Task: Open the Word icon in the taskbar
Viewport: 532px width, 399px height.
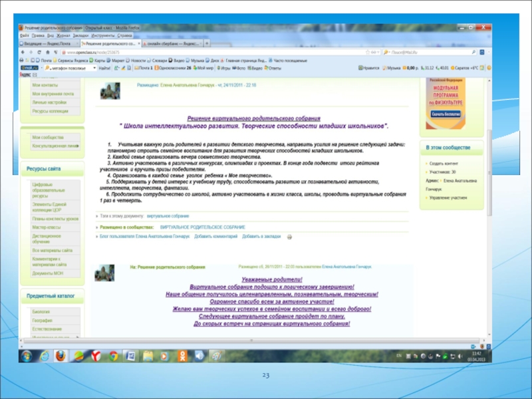Action: click(x=130, y=356)
